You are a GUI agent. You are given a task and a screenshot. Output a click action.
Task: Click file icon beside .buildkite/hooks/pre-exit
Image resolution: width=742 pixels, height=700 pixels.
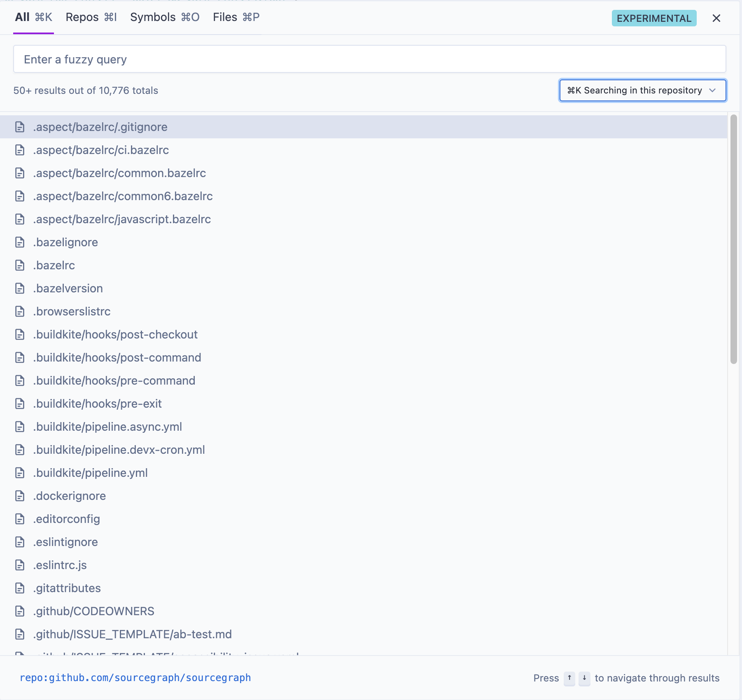pos(20,404)
